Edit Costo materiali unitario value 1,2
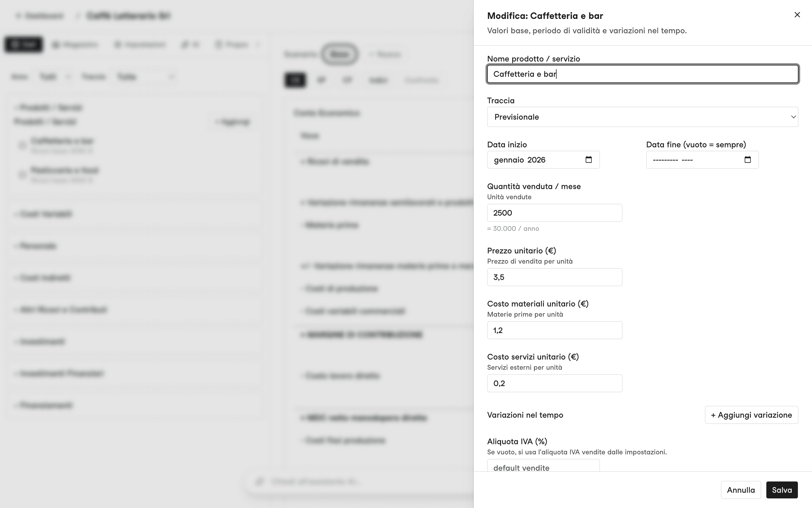 tap(555, 330)
